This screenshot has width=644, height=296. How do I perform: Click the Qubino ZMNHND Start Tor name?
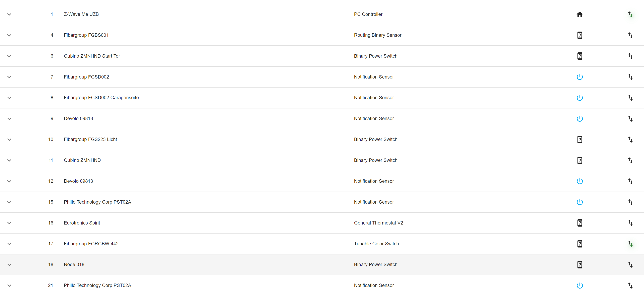click(x=92, y=56)
